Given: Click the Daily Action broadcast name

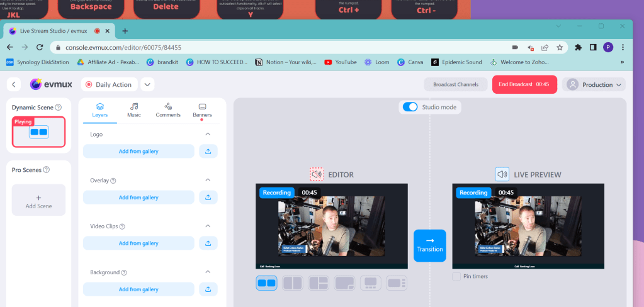Looking at the screenshot, I should pos(109,84).
